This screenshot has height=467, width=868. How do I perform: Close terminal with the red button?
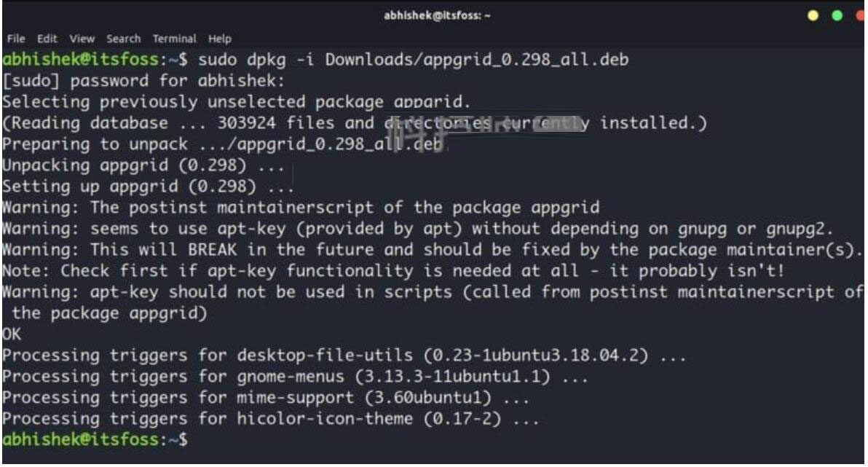click(x=861, y=15)
